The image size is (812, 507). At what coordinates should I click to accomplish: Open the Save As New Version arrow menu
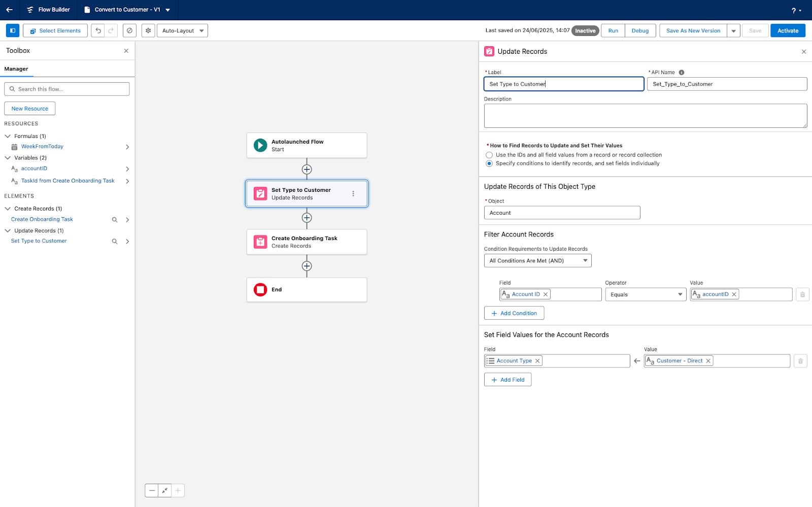tap(733, 30)
